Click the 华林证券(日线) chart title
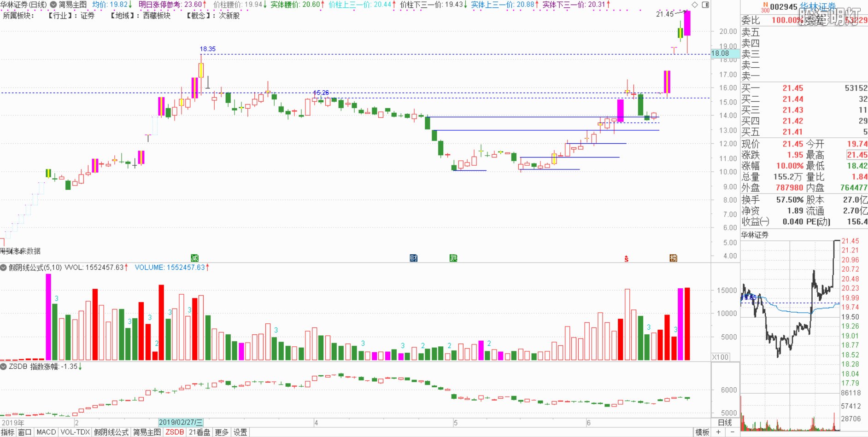 (x=23, y=5)
